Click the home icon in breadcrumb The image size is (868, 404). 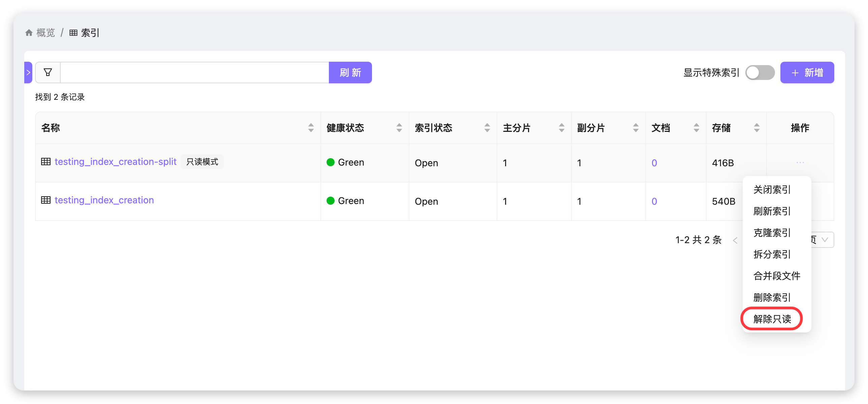pyautogui.click(x=29, y=33)
